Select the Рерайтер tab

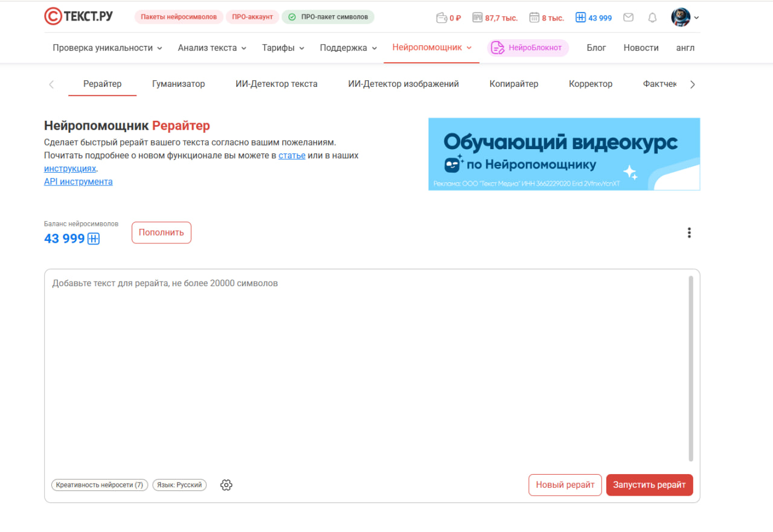point(102,84)
